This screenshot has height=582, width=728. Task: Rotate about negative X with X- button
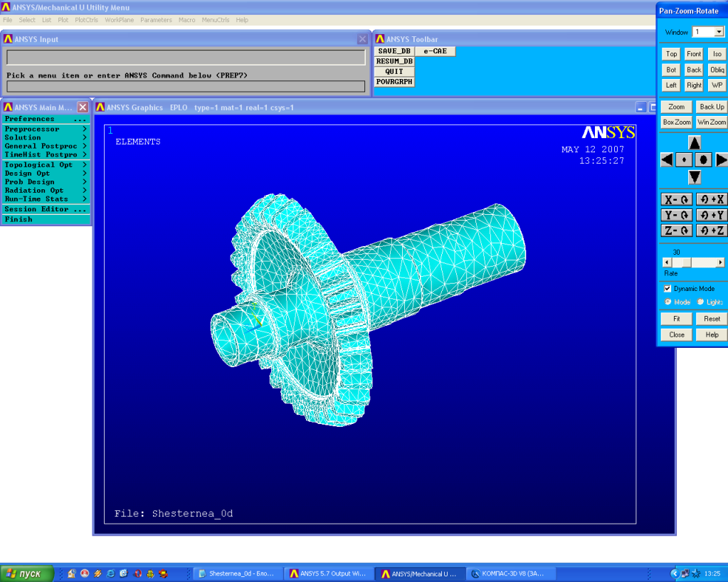tap(677, 199)
